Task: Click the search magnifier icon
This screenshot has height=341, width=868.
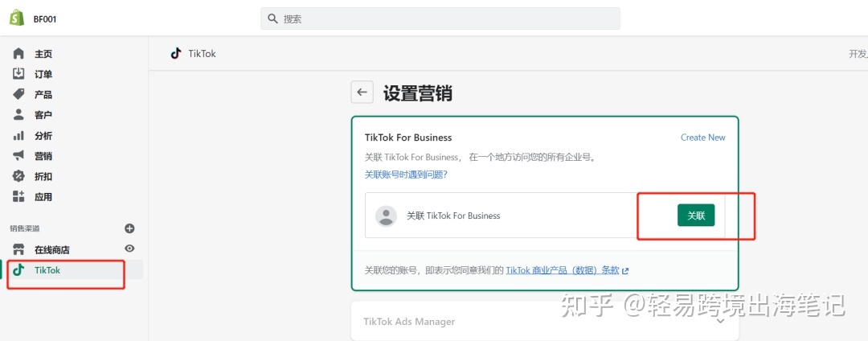Action: (272, 18)
